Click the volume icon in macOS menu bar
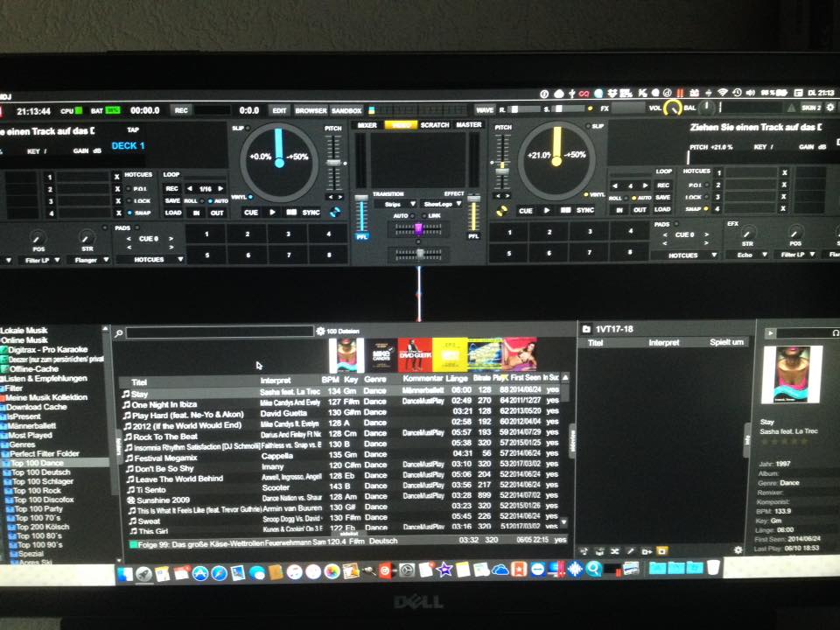The image size is (840, 630). [x=751, y=93]
